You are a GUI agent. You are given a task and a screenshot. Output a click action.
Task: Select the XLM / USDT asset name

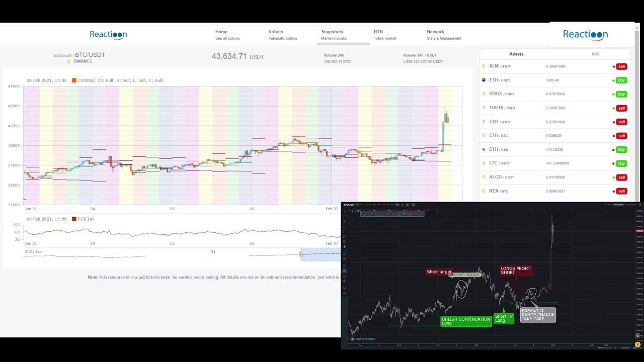tap(500, 66)
